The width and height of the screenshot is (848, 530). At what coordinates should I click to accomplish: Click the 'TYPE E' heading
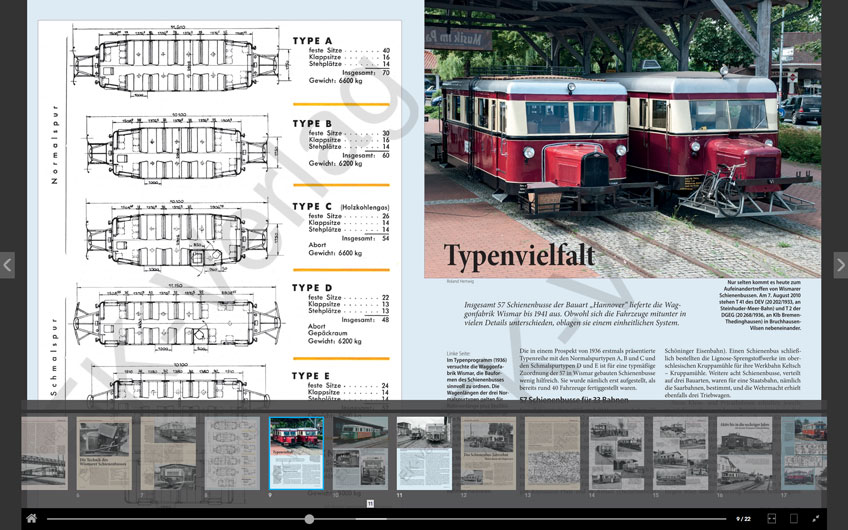pos(311,376)
